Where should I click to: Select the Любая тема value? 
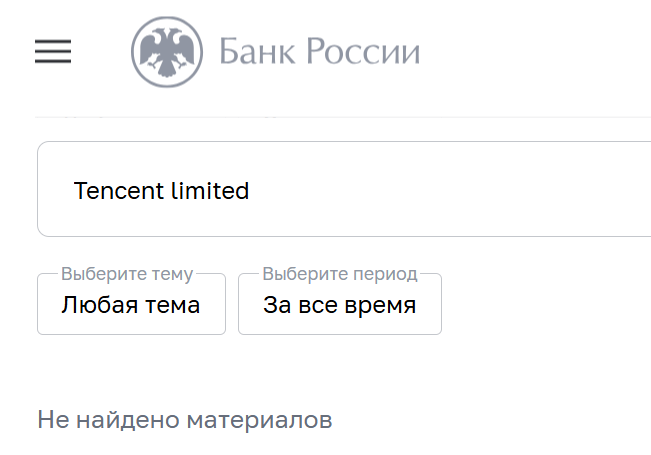click(130, 305)
